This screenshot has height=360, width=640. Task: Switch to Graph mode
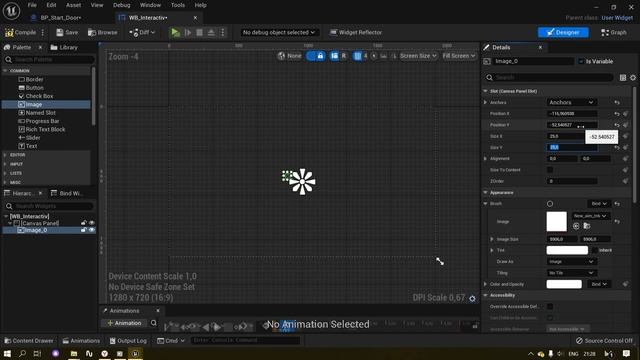click(x=613, y=32)
